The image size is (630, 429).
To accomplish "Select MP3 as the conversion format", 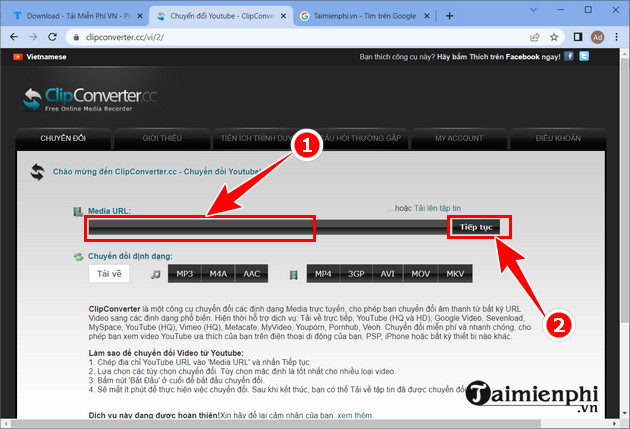I will pyautogui.click(x=185, y=273).
